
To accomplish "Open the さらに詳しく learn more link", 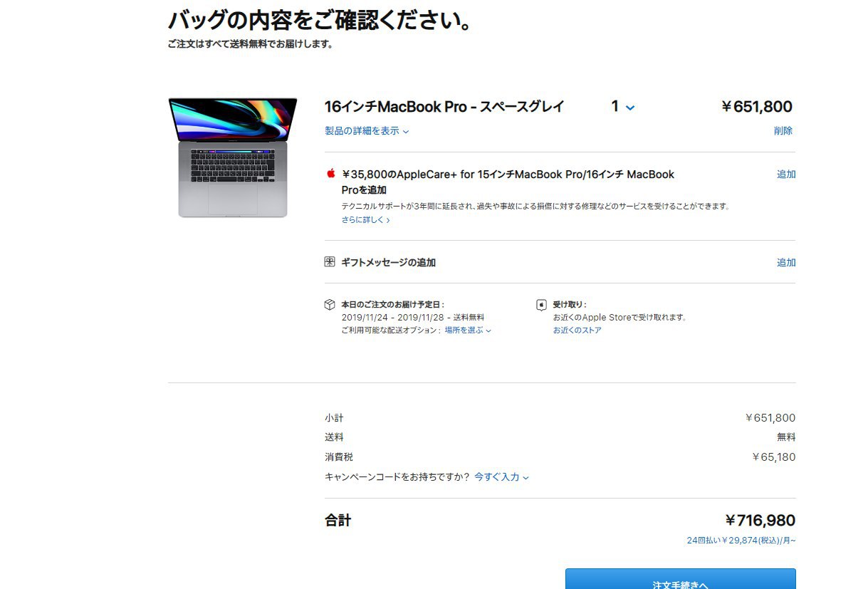I will click(x=365, y=220).
